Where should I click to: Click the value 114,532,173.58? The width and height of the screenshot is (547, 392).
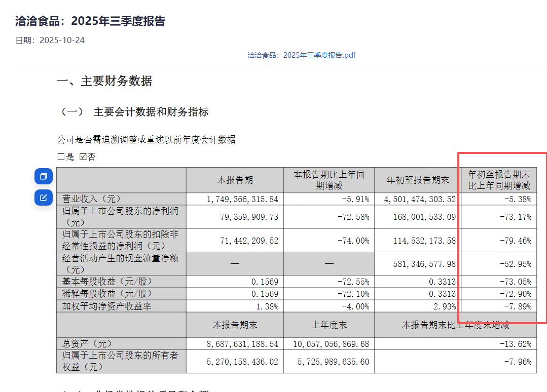(x=424, y=241)
